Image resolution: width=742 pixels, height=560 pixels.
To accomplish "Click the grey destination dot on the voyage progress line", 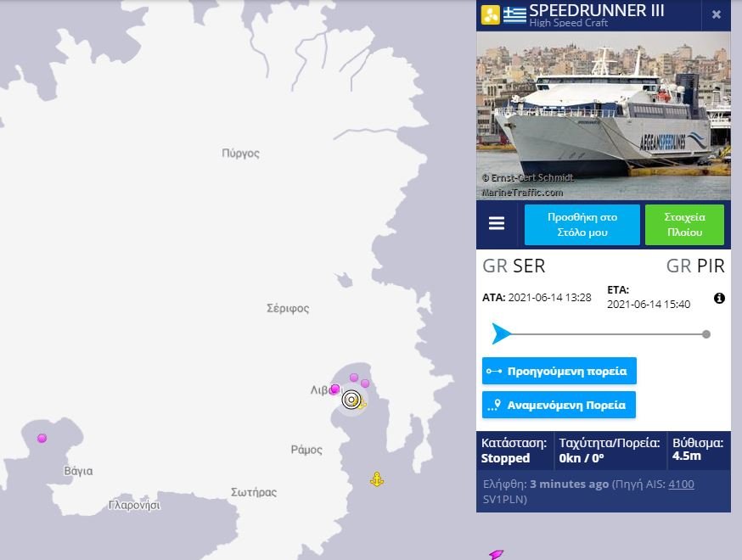I will coord(706,334).
